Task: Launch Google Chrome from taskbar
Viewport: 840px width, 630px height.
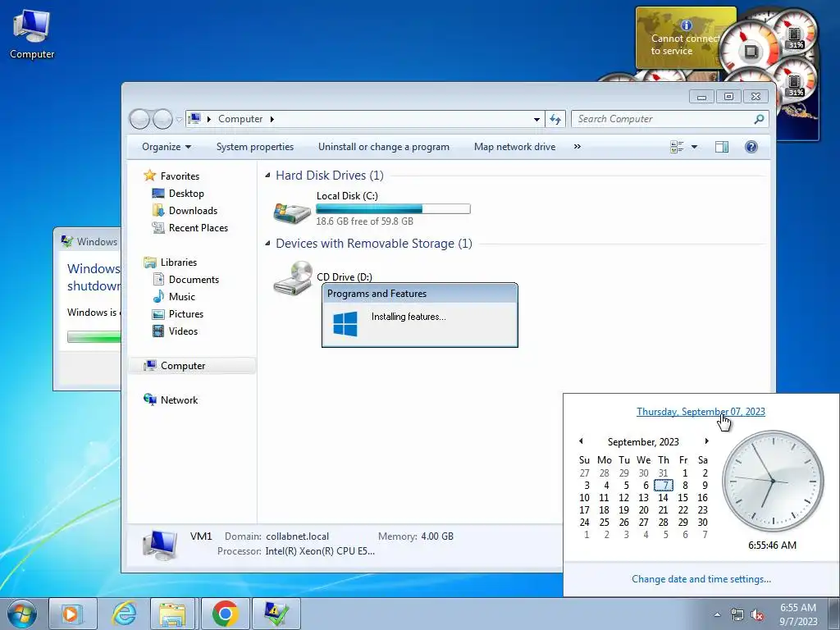Action: click(225, 614)
